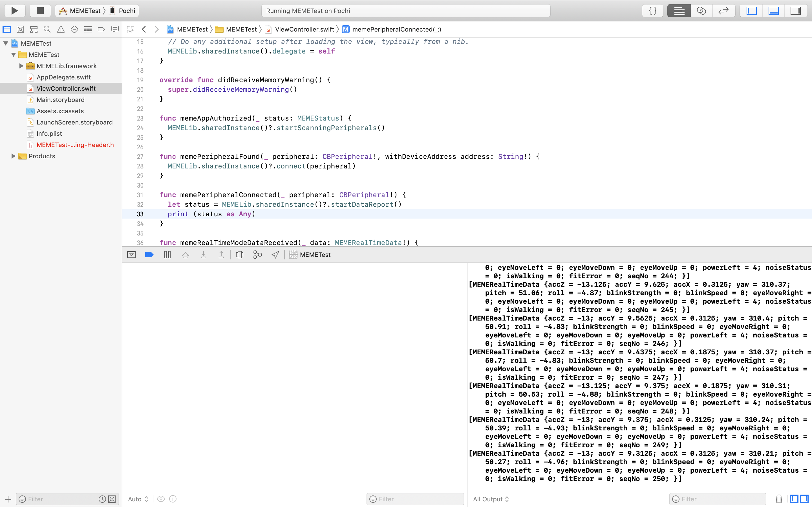Screen dimensions: 812x507
Task: Select AppDelegate.swift in navigator
Action: 63,77
